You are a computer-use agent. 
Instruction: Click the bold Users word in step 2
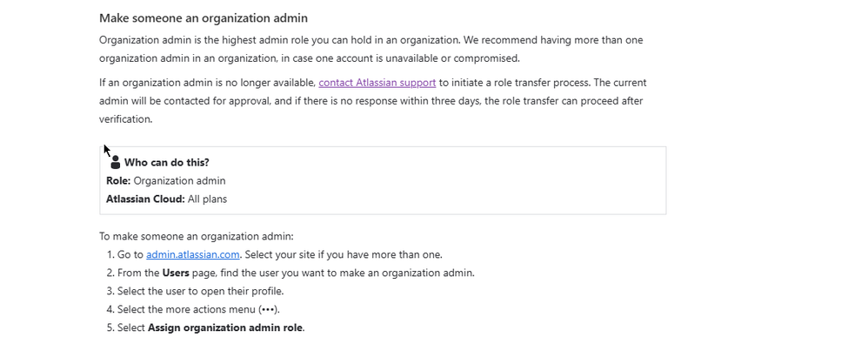point(176,273)
